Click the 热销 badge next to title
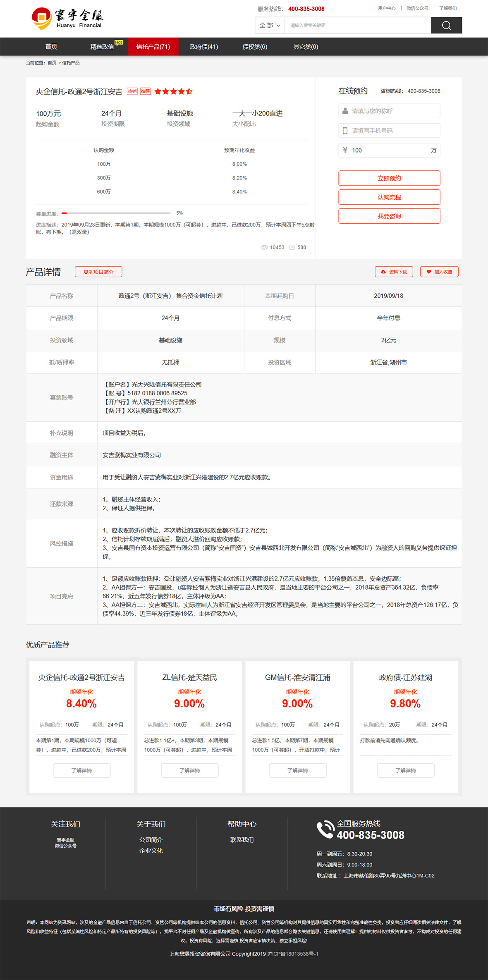488x980 pixels. click(132, 91)
